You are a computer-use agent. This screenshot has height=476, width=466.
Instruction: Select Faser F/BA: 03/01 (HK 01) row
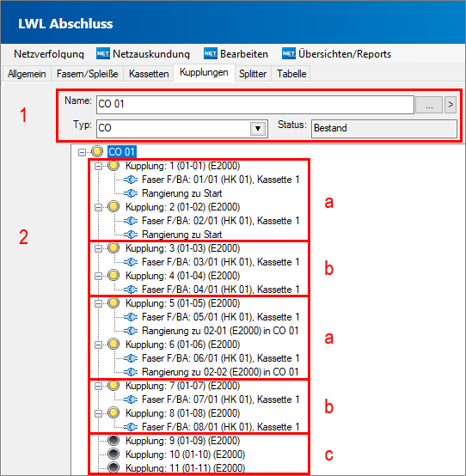pyautogui.click(x=221, y=262)
